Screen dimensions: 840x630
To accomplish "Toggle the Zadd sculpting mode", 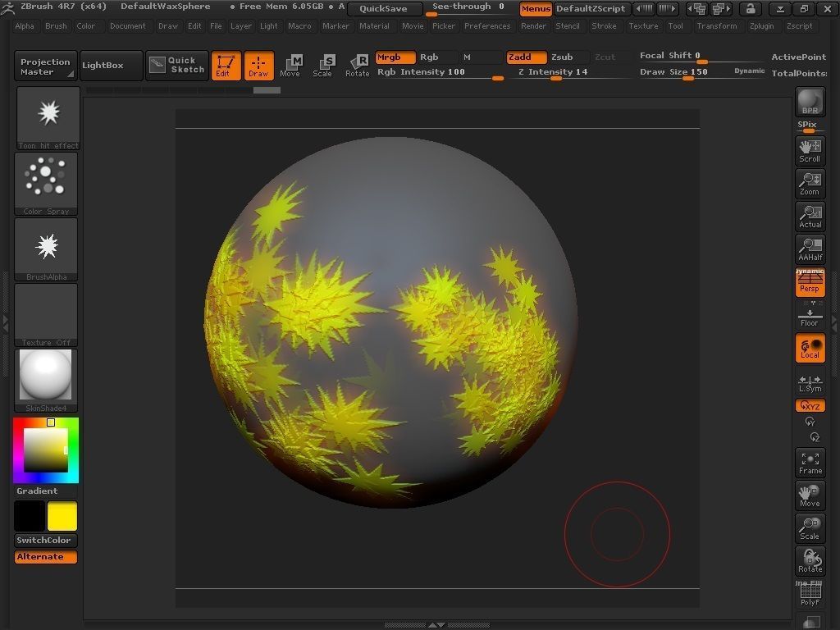I will click(x=526, y=57).
